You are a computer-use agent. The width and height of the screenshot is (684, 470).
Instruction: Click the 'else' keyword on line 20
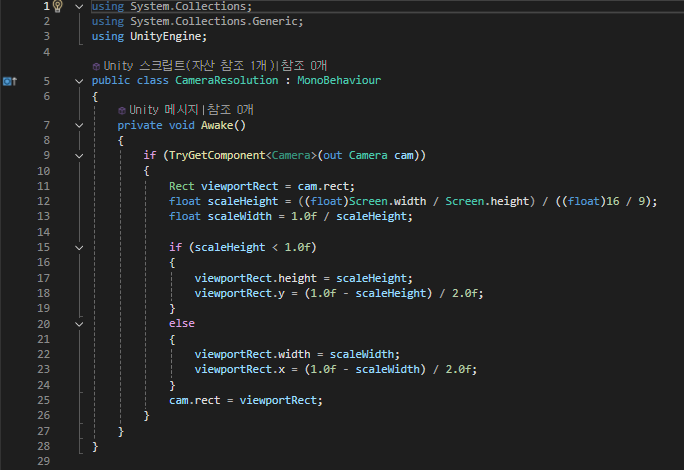[x=181, y=324]
